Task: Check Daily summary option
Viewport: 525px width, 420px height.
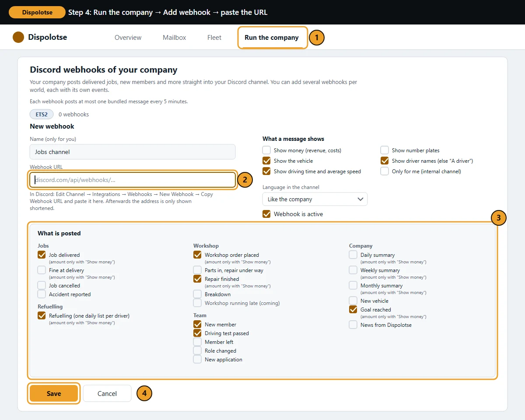Action: tap(353, 255)
